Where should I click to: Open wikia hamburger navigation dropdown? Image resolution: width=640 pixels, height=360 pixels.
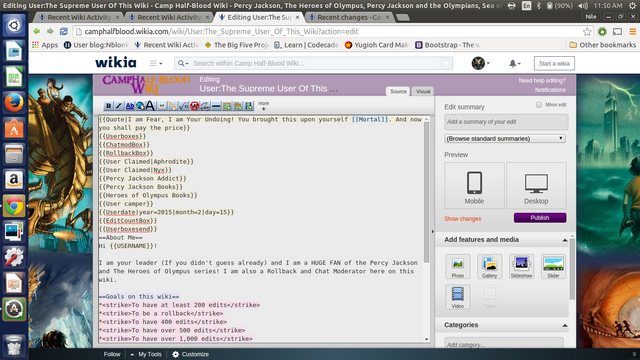click(x=156, y=63)
